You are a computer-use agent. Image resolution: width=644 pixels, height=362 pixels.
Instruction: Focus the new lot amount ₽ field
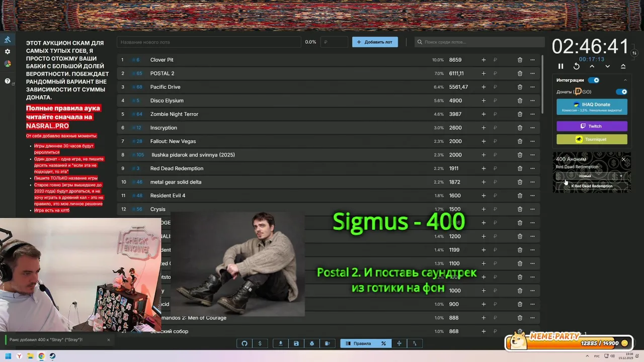coord(334,42)
